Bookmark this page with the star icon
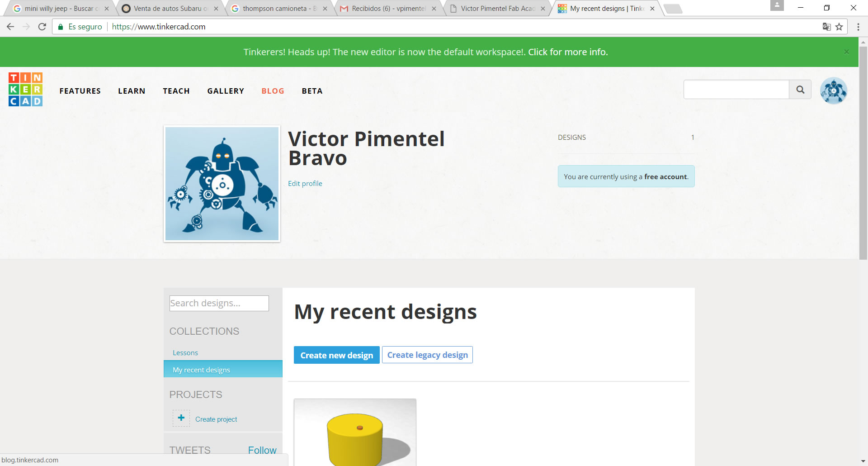The width and height of the screenshot is (868, 466). [839, 27]
